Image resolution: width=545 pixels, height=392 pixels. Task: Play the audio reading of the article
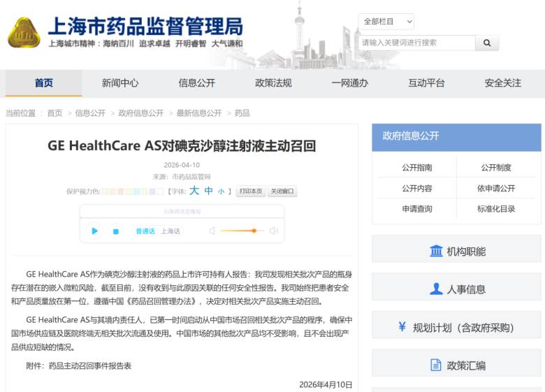click(x=94, y=231)
